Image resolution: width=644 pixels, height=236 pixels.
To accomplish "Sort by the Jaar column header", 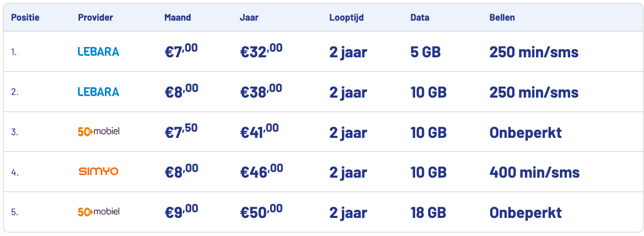I will pos(249,18).
